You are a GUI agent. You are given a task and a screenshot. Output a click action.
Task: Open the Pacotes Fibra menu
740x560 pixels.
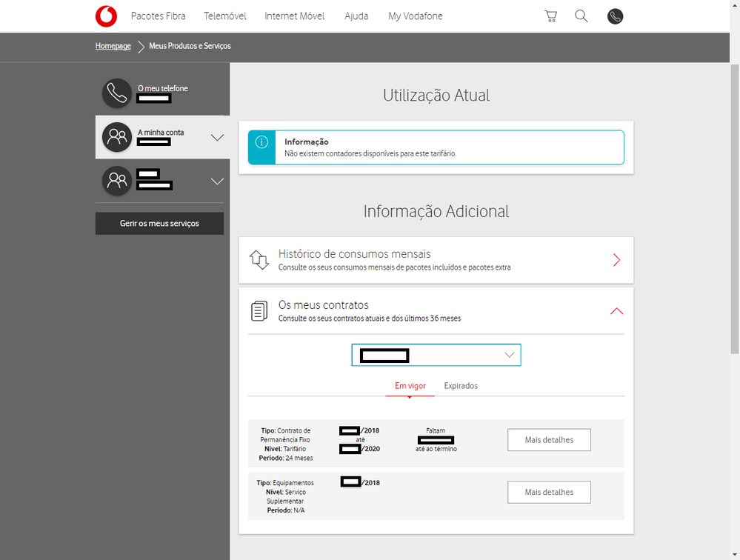(159, 16)
